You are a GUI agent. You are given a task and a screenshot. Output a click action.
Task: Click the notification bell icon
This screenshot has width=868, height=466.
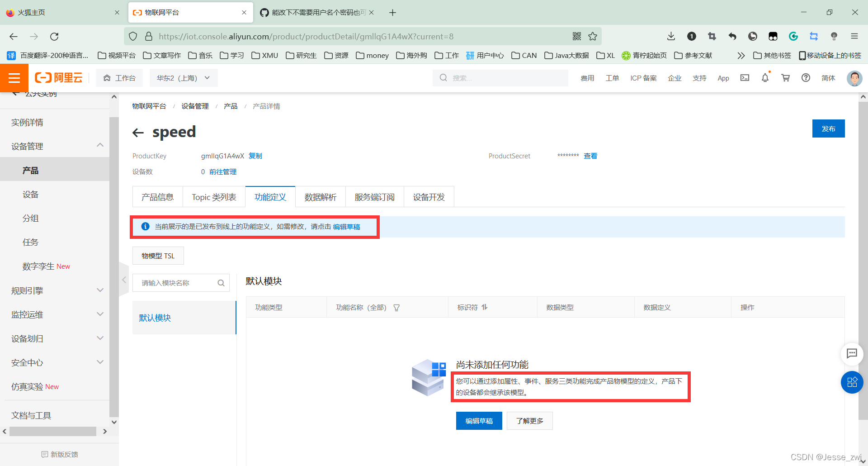(765, 78)
